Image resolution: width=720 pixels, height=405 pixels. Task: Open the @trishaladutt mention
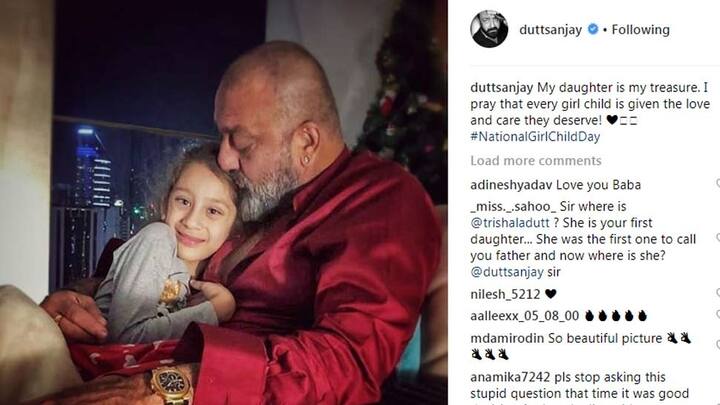[x=510, y=223]
